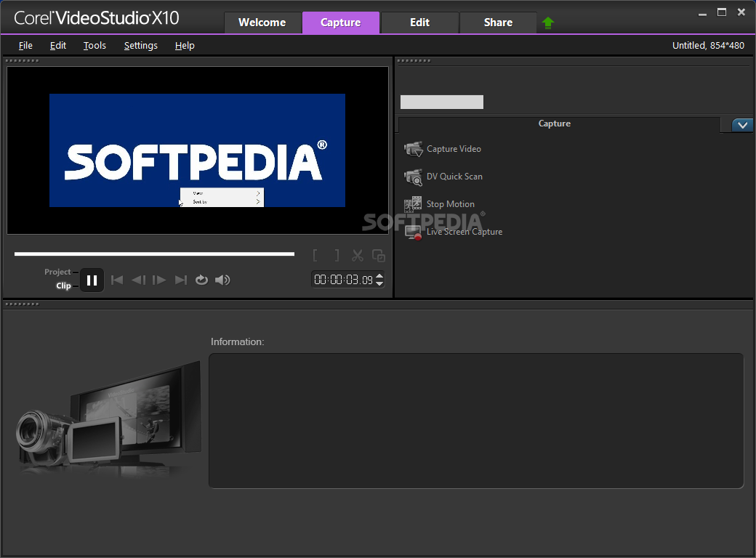Collapse the Capture options panel chevron
This screenshot has width=756, height=558.
point(742,125)
